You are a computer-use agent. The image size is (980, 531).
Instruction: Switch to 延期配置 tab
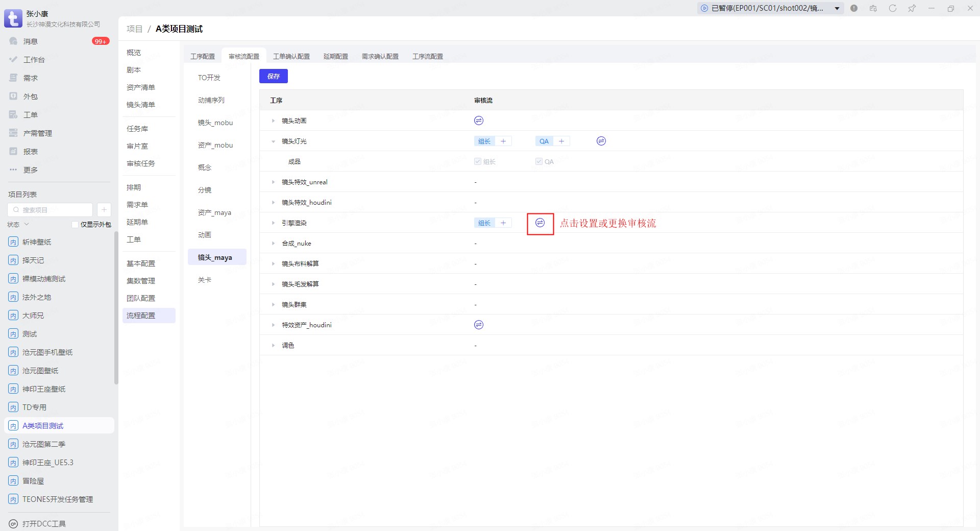click(335, 56)
